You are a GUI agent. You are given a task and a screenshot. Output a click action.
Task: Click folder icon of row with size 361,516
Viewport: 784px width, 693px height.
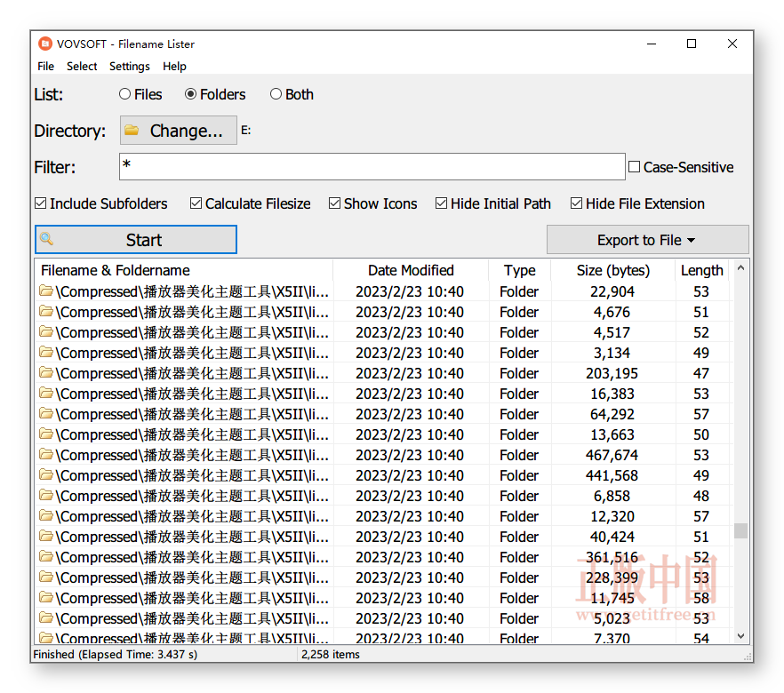click(x=46, y=556)
